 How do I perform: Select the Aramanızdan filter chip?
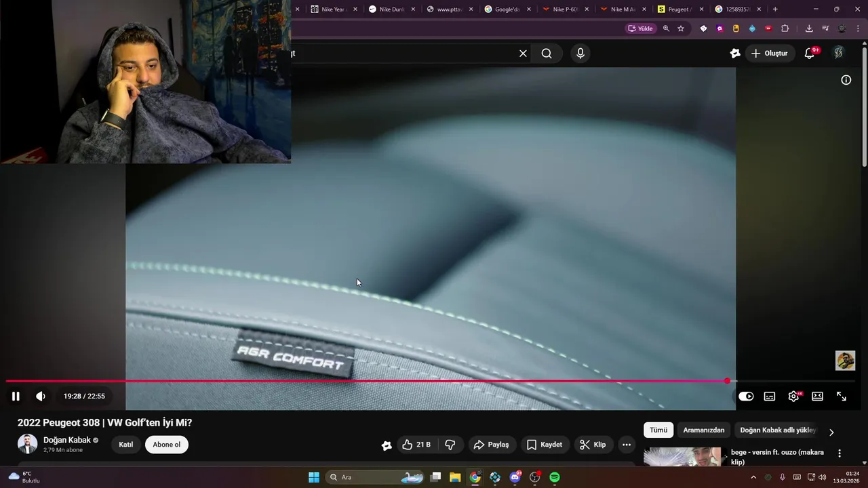704,430
